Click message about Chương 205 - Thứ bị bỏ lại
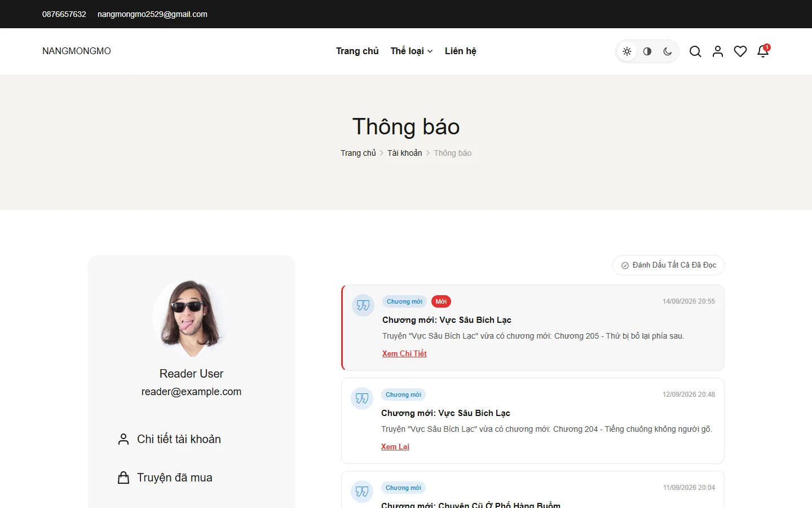The width and height of the screenshot is (812, 508). point(533,336)
